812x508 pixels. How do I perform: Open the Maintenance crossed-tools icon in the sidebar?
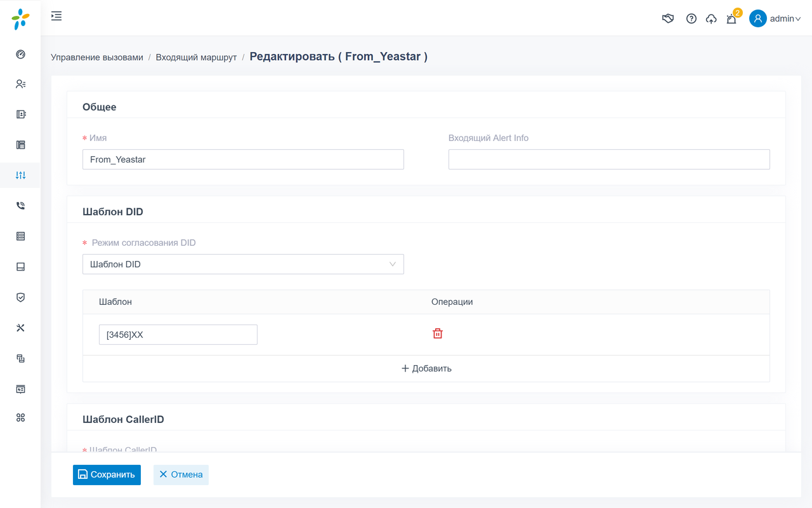pyautogui.click(x=20, y=328)
